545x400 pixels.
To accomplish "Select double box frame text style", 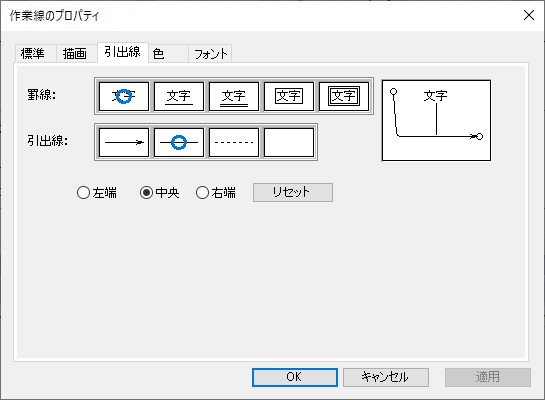I will 343,96.
